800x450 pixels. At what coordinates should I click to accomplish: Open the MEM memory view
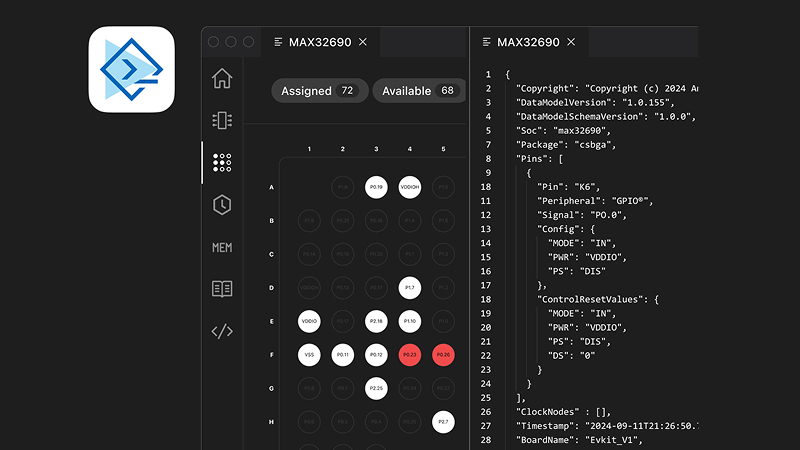pos(222,247)
